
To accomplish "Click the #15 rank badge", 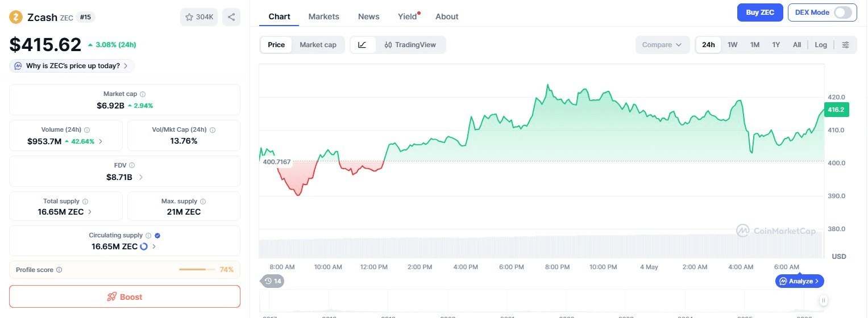I will (86, 17).
